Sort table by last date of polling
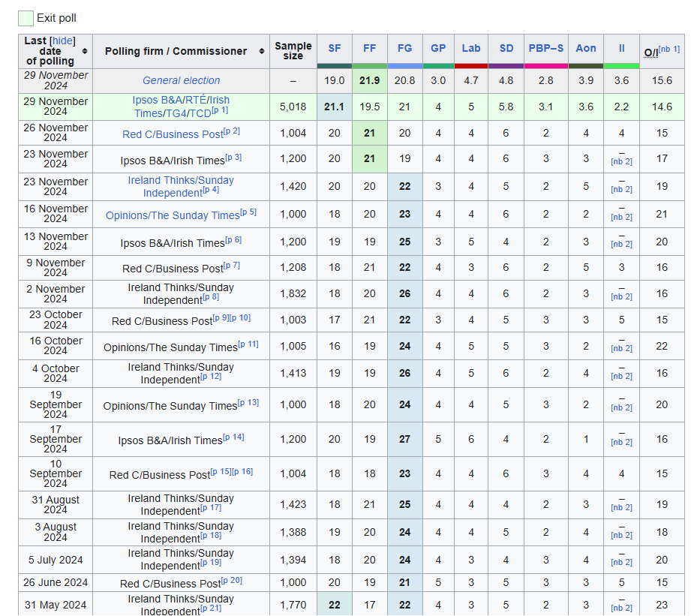Image resolution: width=700 pixels, height=616 pixels. coord(84,51)
